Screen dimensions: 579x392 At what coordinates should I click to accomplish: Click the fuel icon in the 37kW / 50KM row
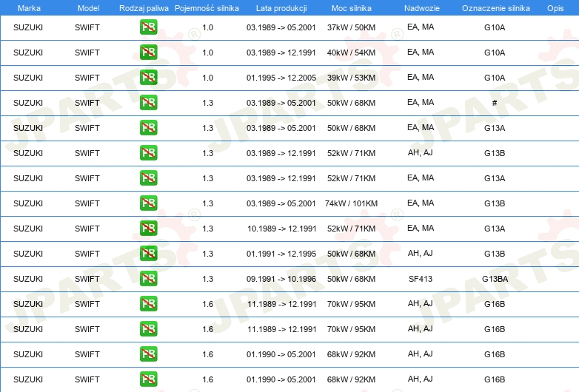(x=148, y=27)
